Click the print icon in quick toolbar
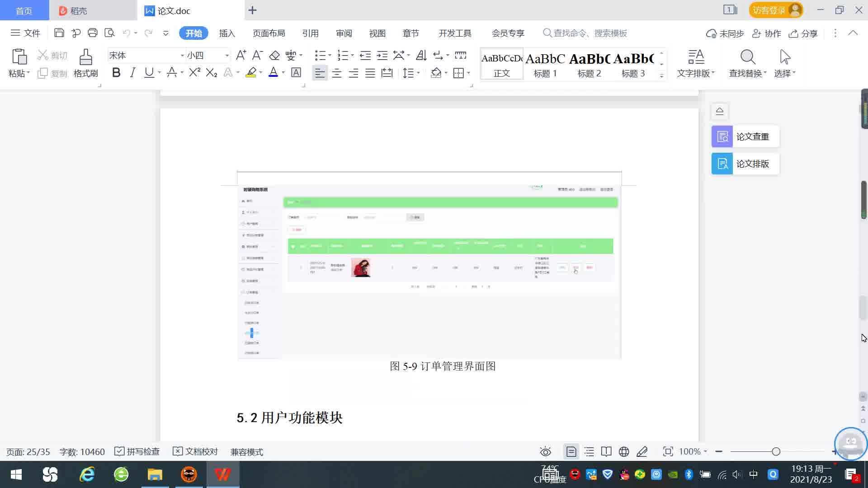This screenshot has height=488, width=868. 93,33
